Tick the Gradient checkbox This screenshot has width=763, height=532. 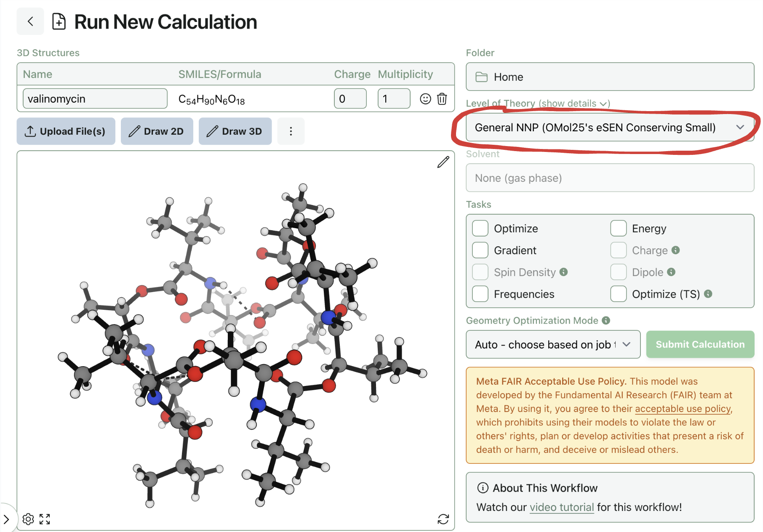pyautogui.click(x=480, y=250)
